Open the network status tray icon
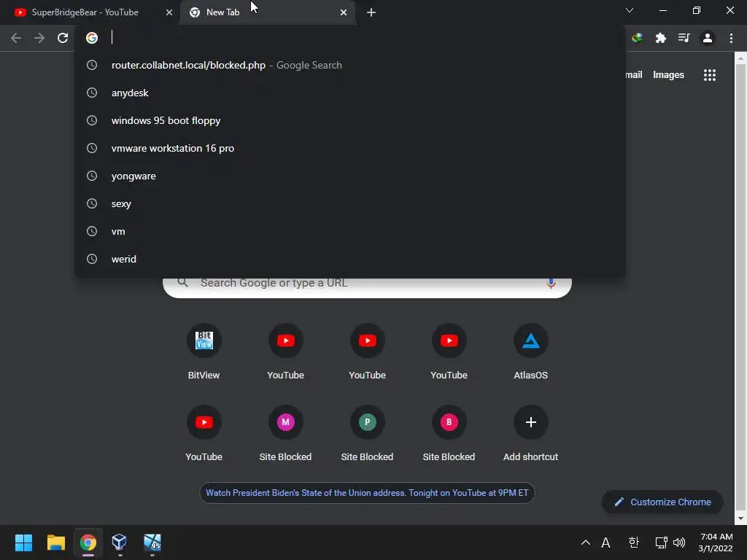This screenshot has width=747, height=560. [x=661, y=542]
